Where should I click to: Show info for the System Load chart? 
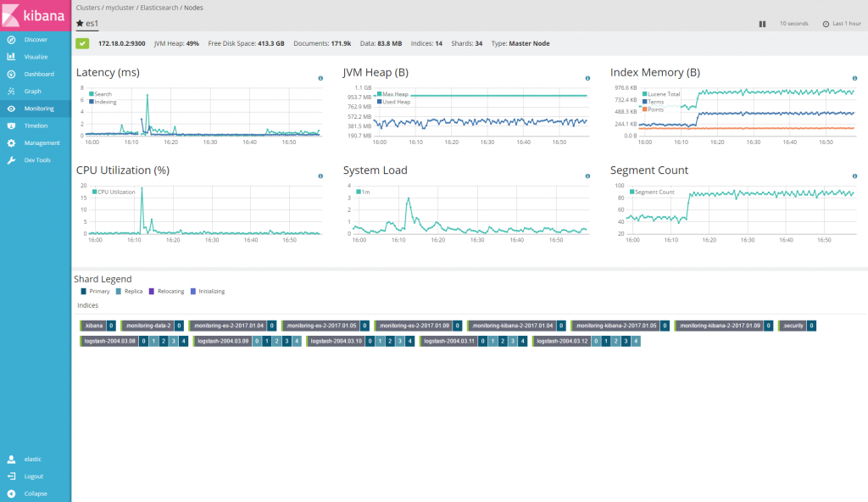coord(588,176)
